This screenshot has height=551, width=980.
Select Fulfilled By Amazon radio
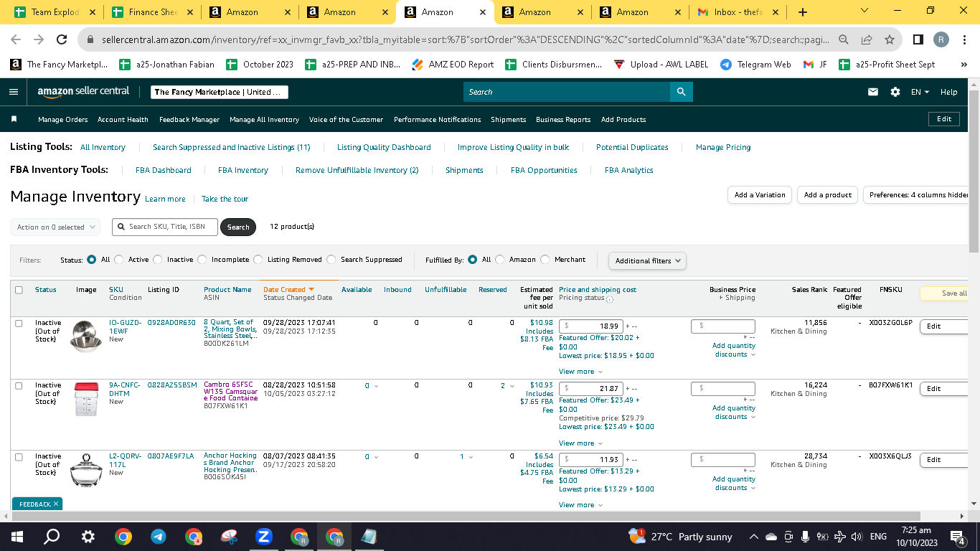click(x=500, y=260)
